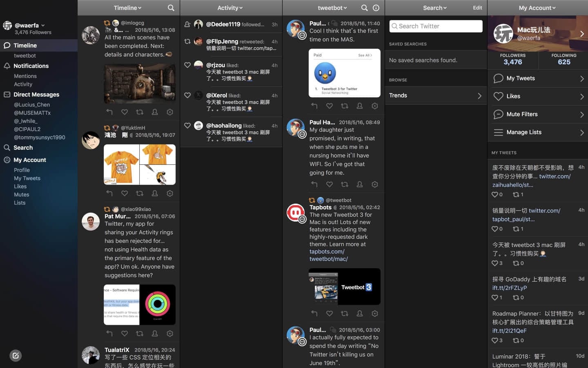
Task: Open the steampunk scene image thumbnail
Action: [140, 84]
